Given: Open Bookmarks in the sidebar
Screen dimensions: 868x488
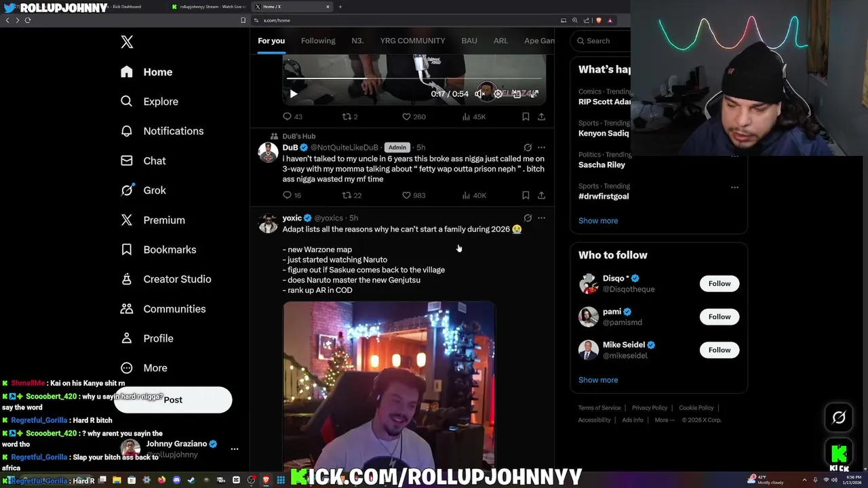Looking at the screenshot, I should [x=159, y=249].
